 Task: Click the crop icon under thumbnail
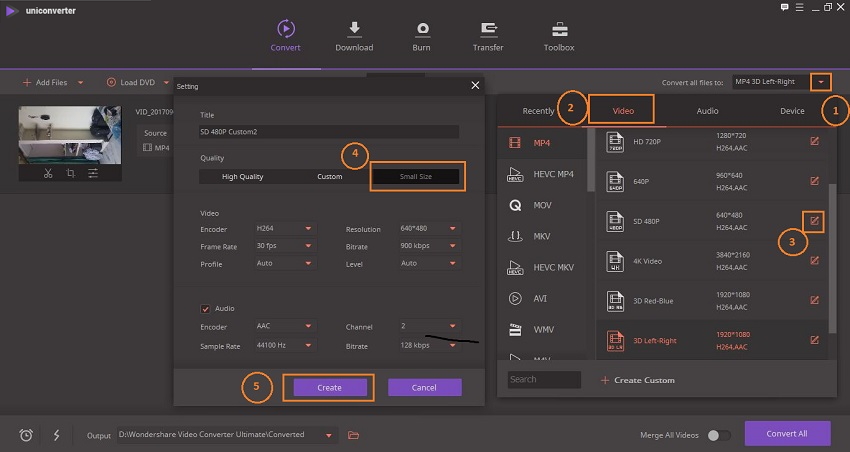(x=70, y=173)
